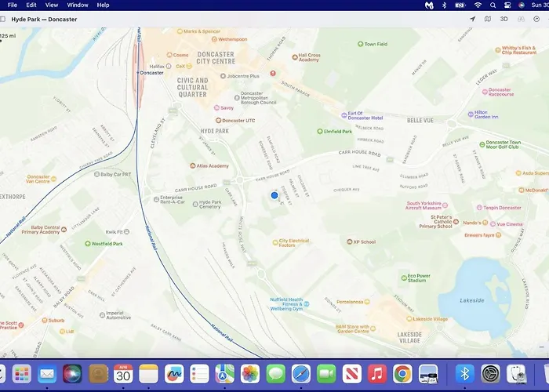Select the Balby Car PRT marker

[97, 174]
